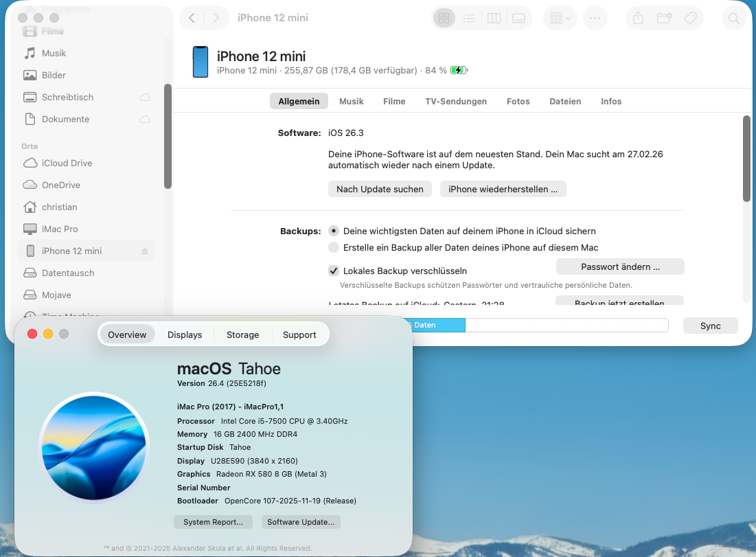The width and height of the screenshot is (756, 557).
Task: Switch to the Filme tab
Action: point(394,101)
